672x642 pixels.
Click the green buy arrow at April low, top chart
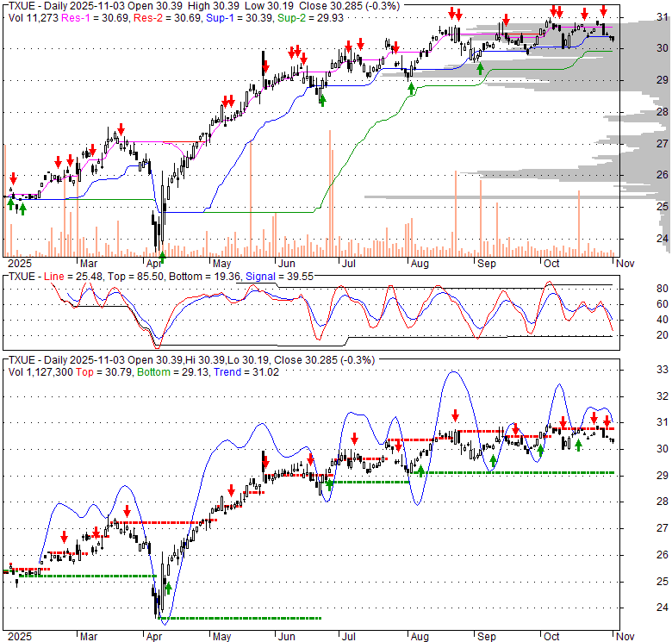(x=162, y=258)
